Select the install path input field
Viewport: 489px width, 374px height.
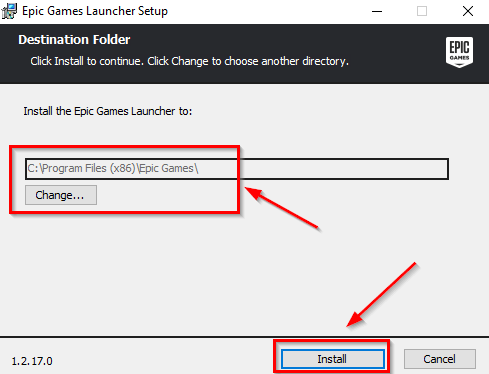click(237, 169)
